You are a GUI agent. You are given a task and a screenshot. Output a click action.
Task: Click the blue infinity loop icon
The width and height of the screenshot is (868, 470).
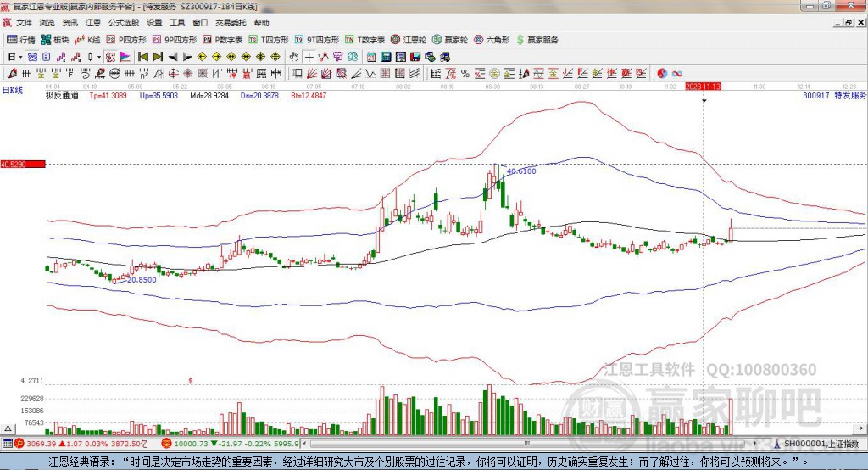(677, 73)
